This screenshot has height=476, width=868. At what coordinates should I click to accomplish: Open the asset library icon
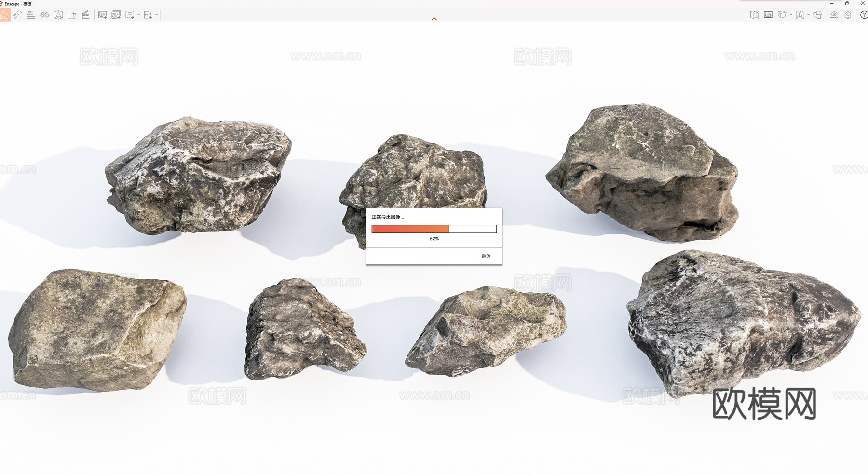pos(768,15)
